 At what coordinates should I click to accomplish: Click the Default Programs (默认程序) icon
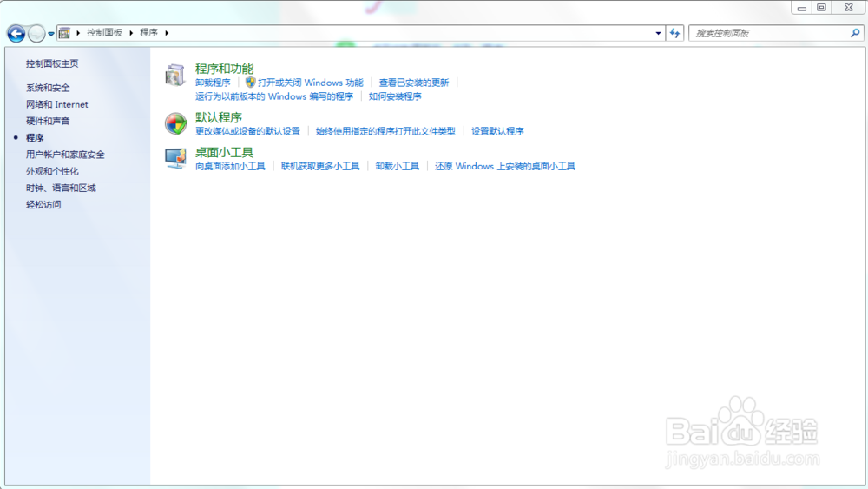pyautogui.click(x=175, y=123)
